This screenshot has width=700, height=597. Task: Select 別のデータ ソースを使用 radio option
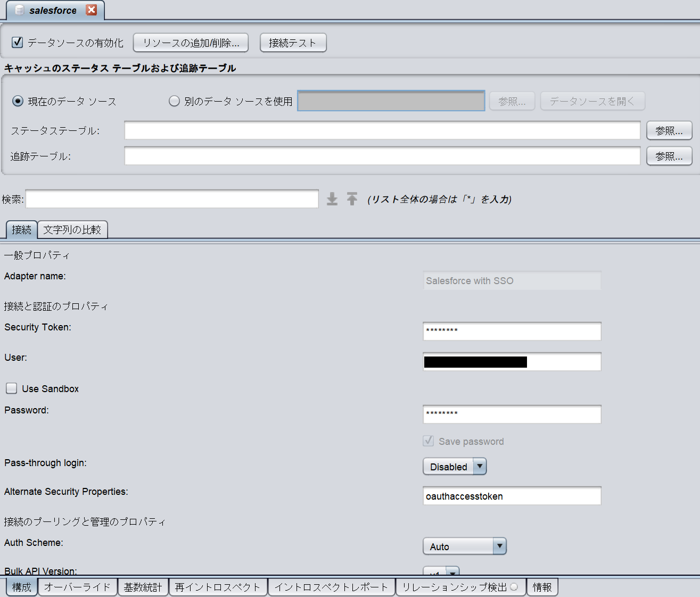pyautogui.click(x=174, y=101)
